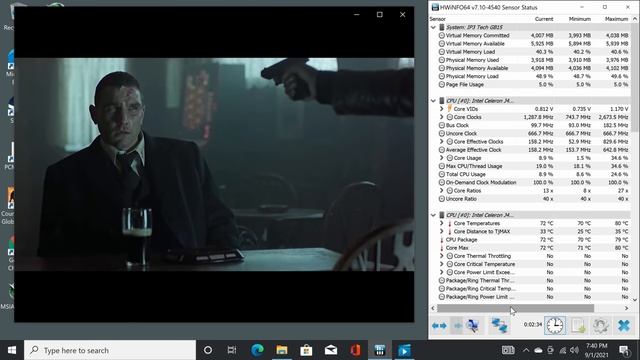
Task: Click the Core Max thermometer icon
Action: [441, 248]
